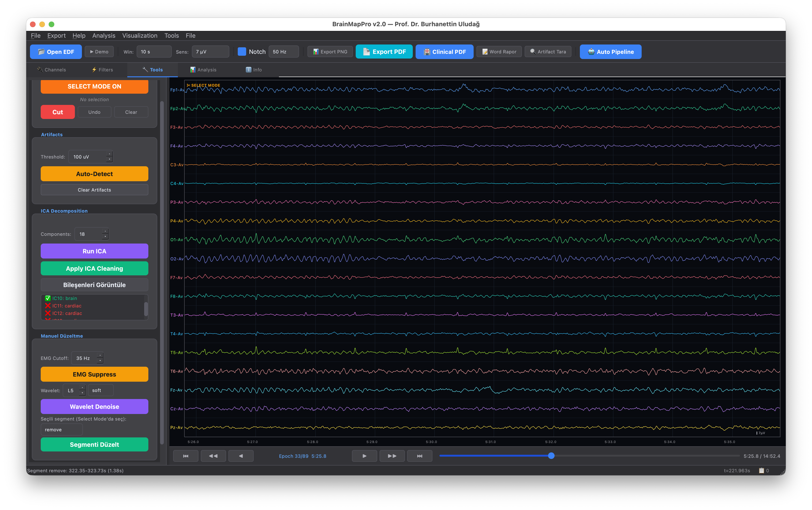Screen dimensions: 812x510
Task: Click the EMG Suppress button
Action: pos(94,374)
